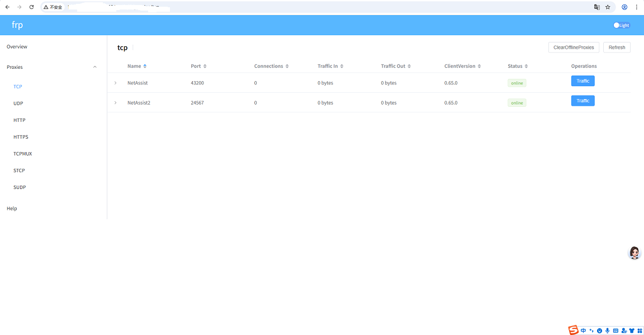The width and height of the screenshot is (644, 335).
Task: Open the translate page icon
Action: pos(596,7)
